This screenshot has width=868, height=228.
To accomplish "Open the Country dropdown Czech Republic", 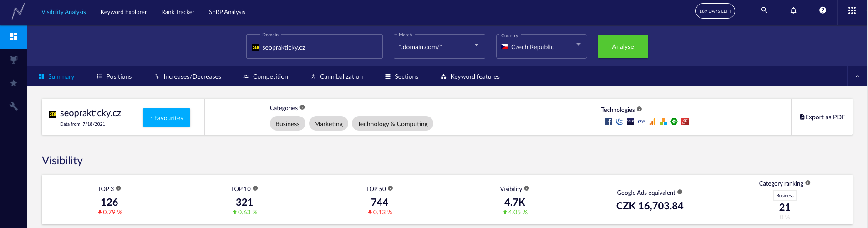I will pos(542,46).
